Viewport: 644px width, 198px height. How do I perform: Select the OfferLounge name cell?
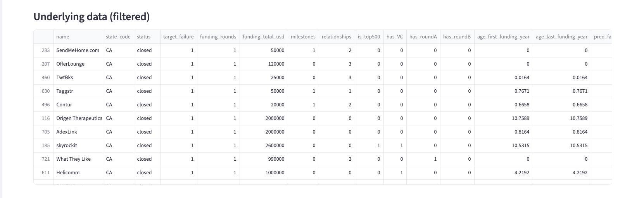point(78,64)
